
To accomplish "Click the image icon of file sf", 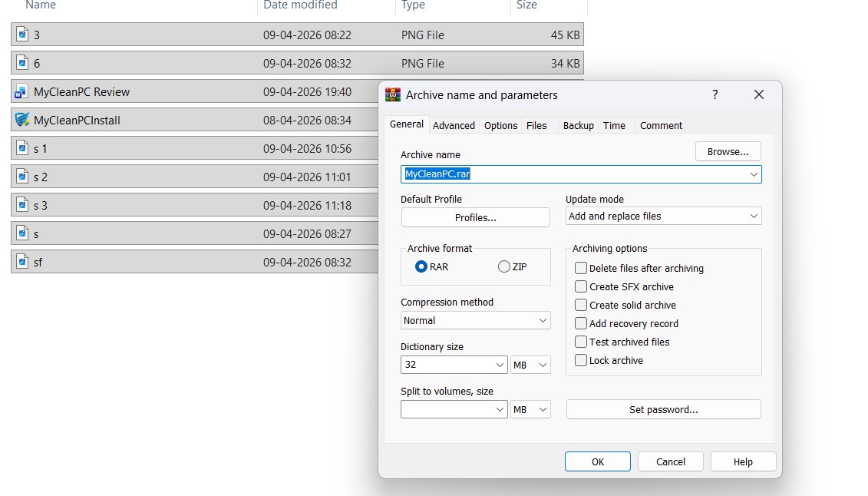I will click(22, 261).
